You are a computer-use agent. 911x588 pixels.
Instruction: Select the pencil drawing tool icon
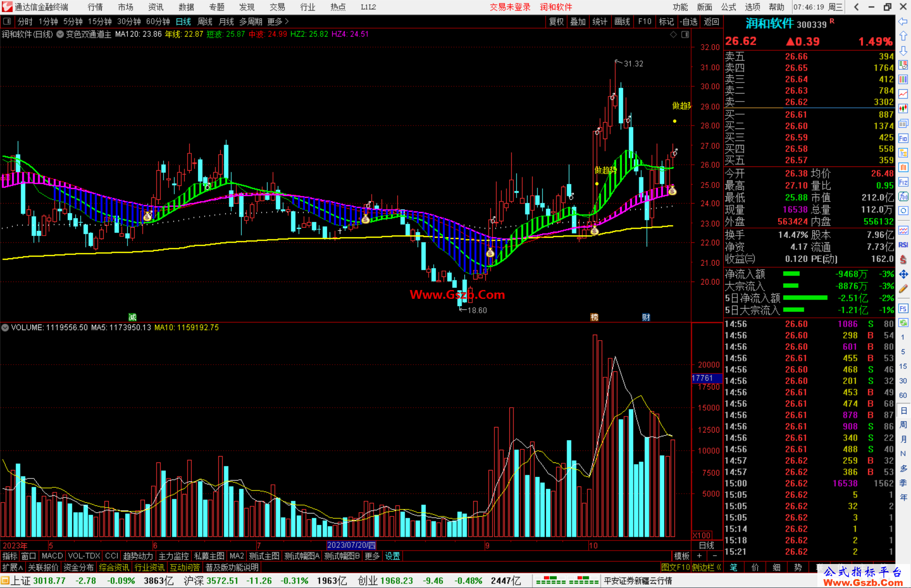pyautogui.click(x=903, y=289)
